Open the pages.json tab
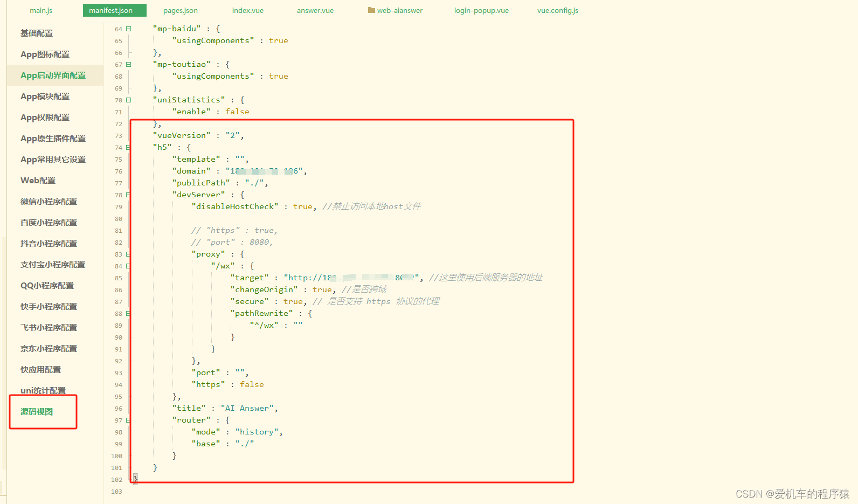Viewport: 858px width, 504px height. point(181,10)
